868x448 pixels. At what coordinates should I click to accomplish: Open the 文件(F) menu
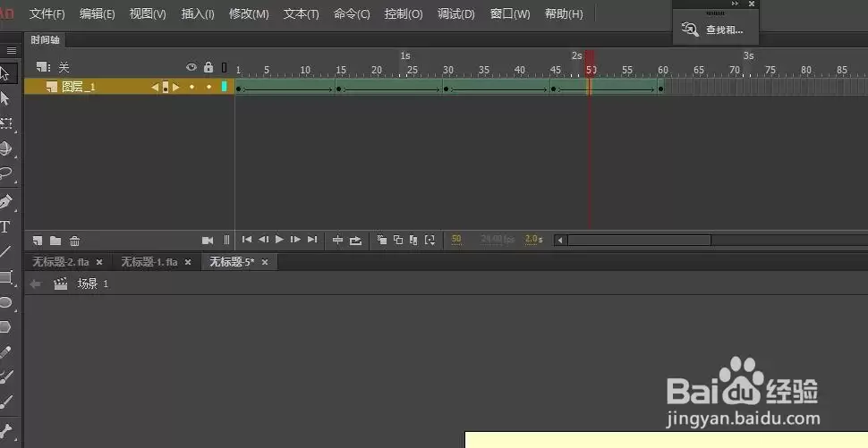pyautogui.click(x=47, y=13)
